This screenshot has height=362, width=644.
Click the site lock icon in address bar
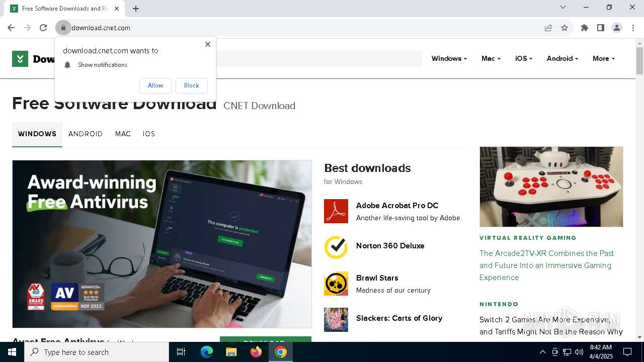point(63,28)
